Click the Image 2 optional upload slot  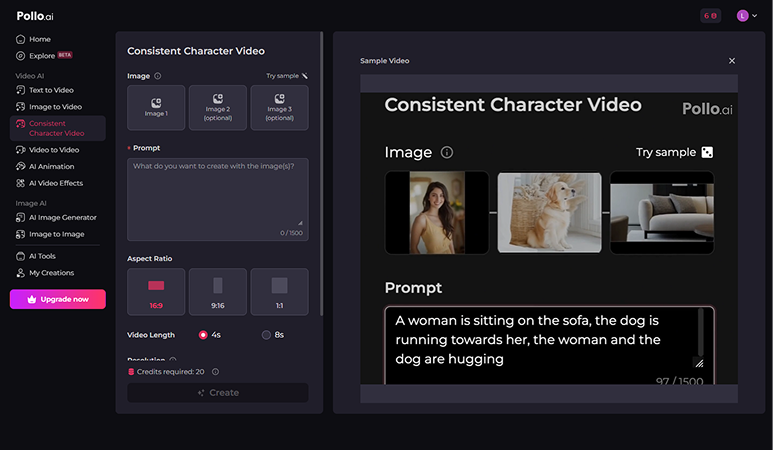[x=217, y=107]
